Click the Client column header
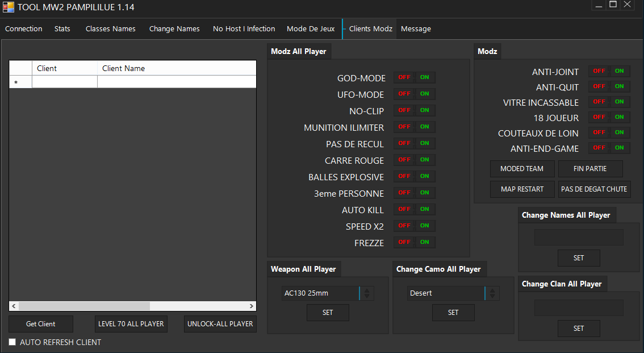Viewport: 644px width, 353px height. click(x=65, y=68)
